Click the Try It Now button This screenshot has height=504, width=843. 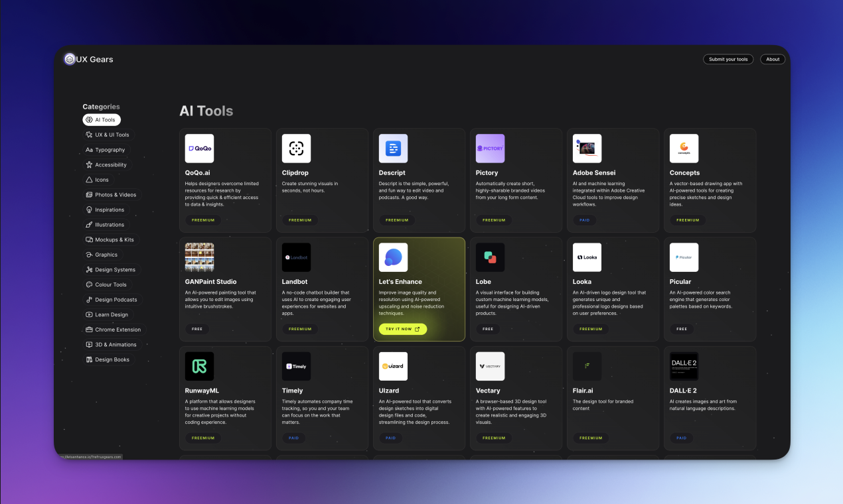coord(403,329)
